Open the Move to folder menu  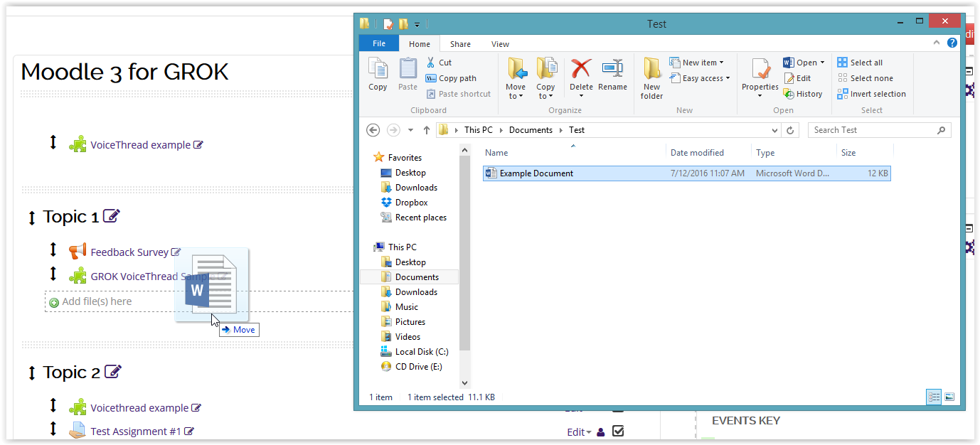(516, 78)
